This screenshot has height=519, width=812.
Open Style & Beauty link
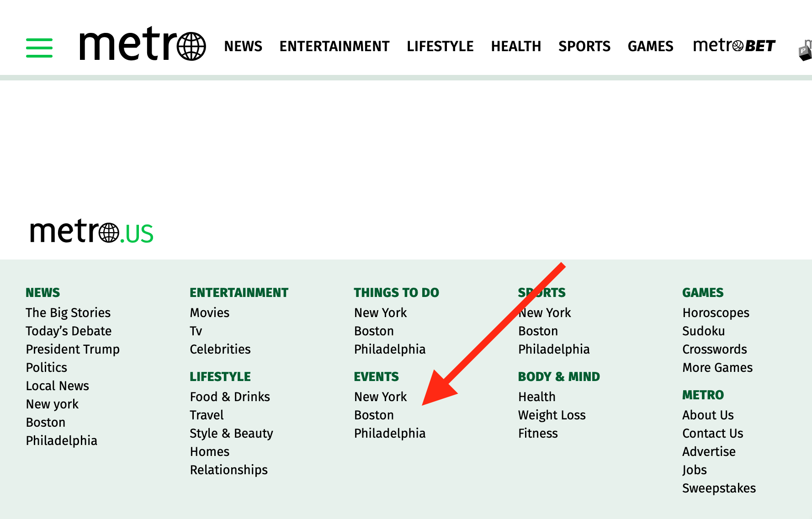[231, 434]
